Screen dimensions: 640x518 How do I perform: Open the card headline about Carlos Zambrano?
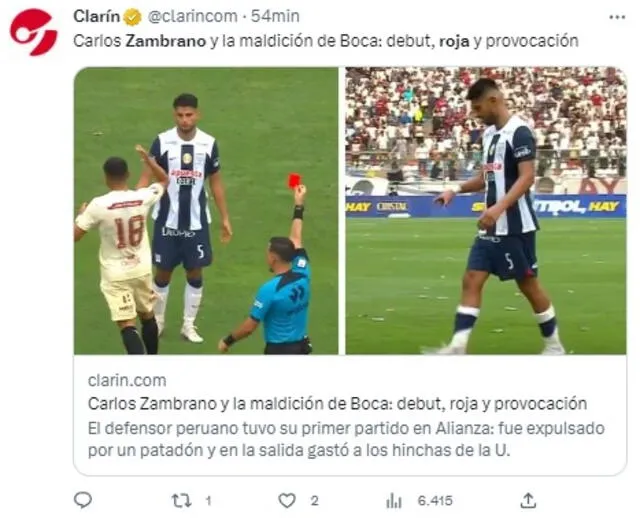tap(337, 404)
